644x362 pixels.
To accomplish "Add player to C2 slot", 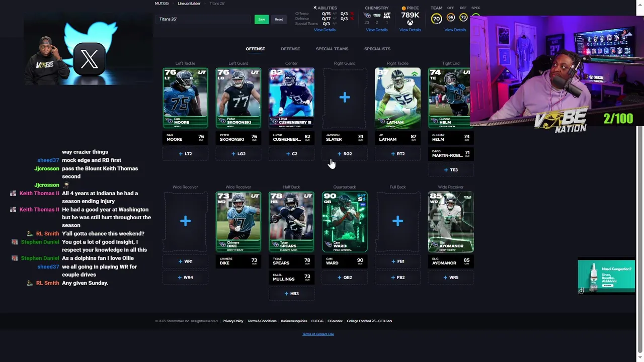I will click(291, 154).
